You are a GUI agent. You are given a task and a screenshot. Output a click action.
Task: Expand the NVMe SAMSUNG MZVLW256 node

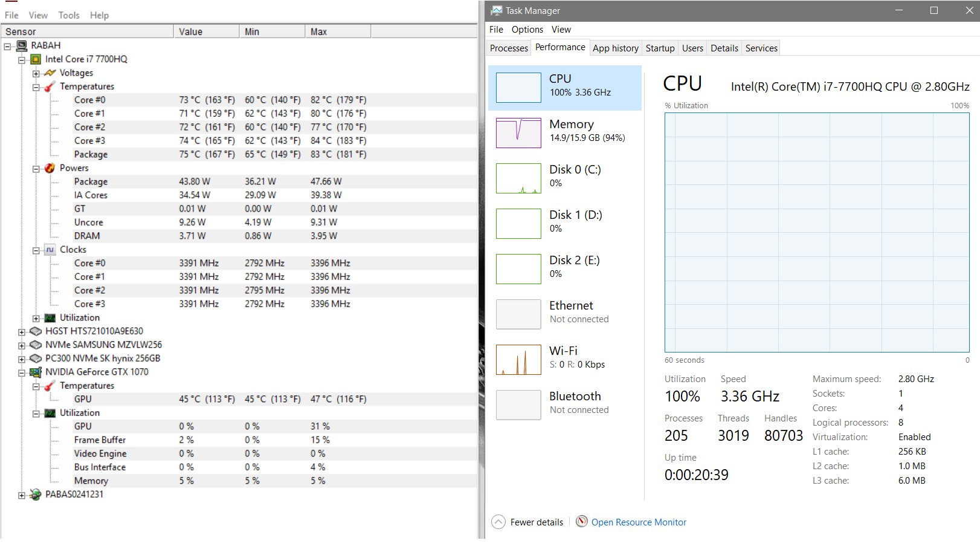[22, 346]
